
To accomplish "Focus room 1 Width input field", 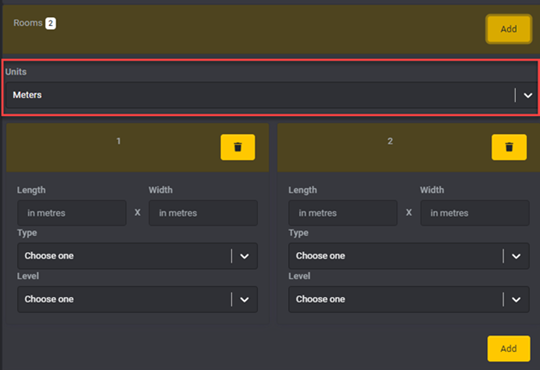I will (203, 213).
